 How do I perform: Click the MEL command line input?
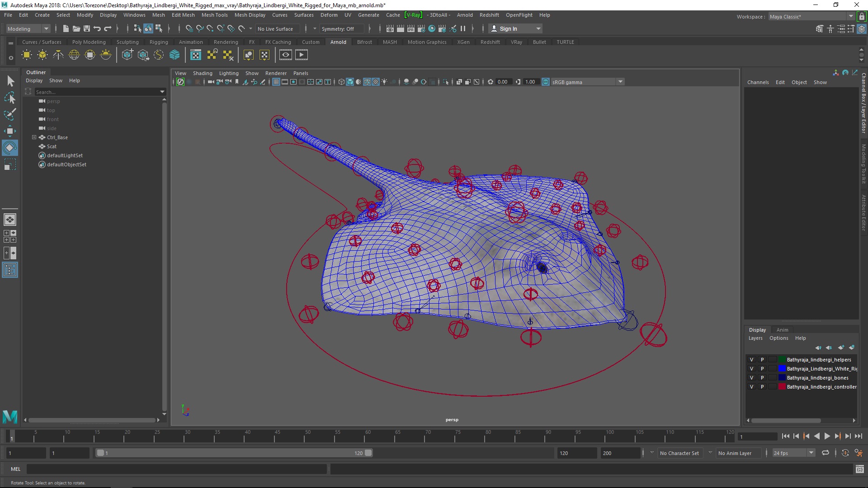(177, 469)
